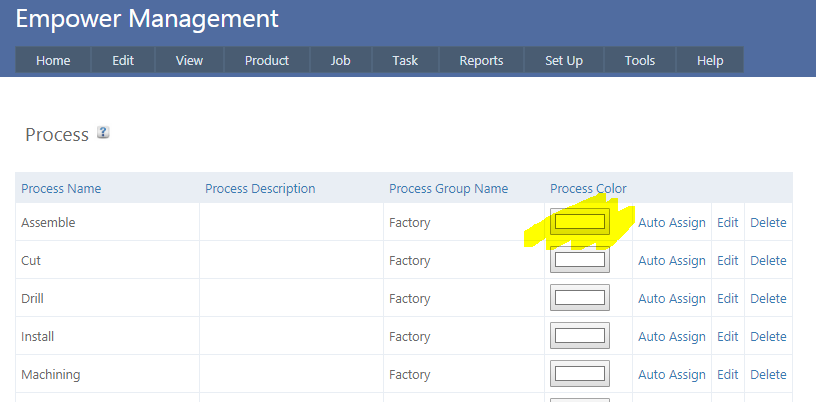Sort by Process Name column header
The width and height of the screenshot is (816, 402).
tap(61, 189)
